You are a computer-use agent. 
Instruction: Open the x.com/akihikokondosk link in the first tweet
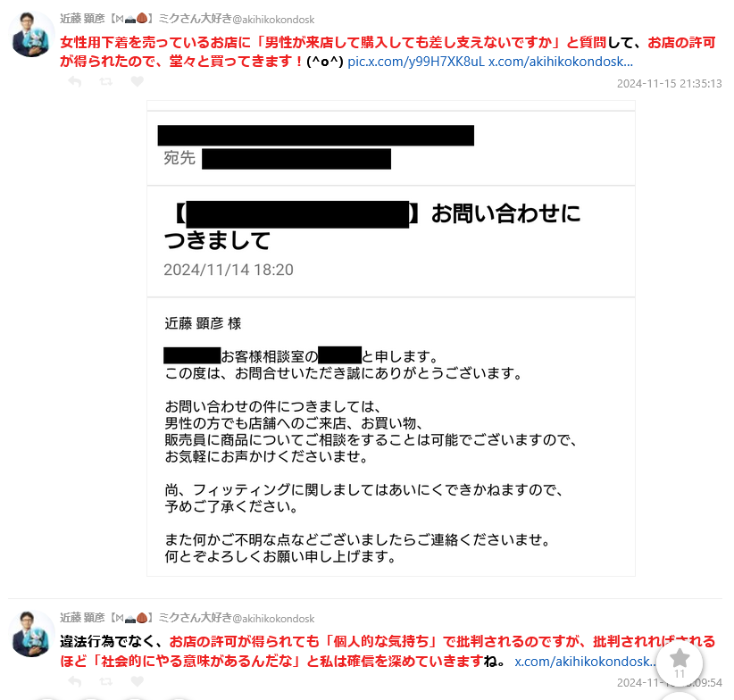(561, 62)
